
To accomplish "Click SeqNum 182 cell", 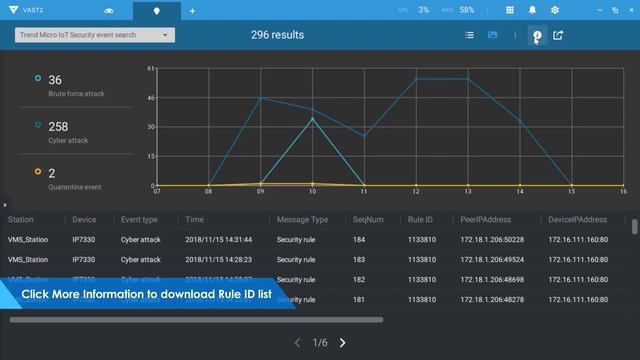I will (359, 280).
